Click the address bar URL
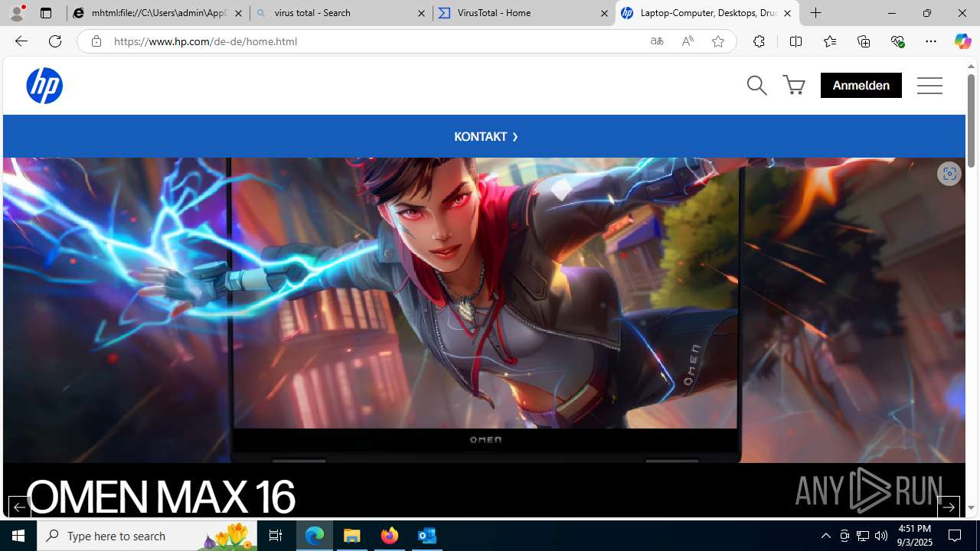The width and height of the screenshot is (980, 551). coord(205,41)
